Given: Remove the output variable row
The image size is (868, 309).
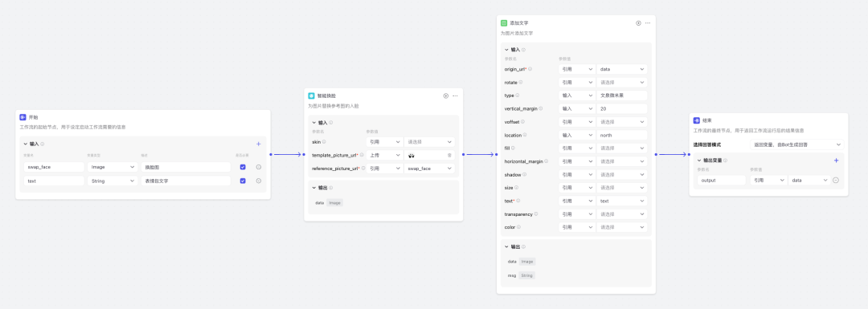Looking at the screenshot, I should click(x=836, y=181).
